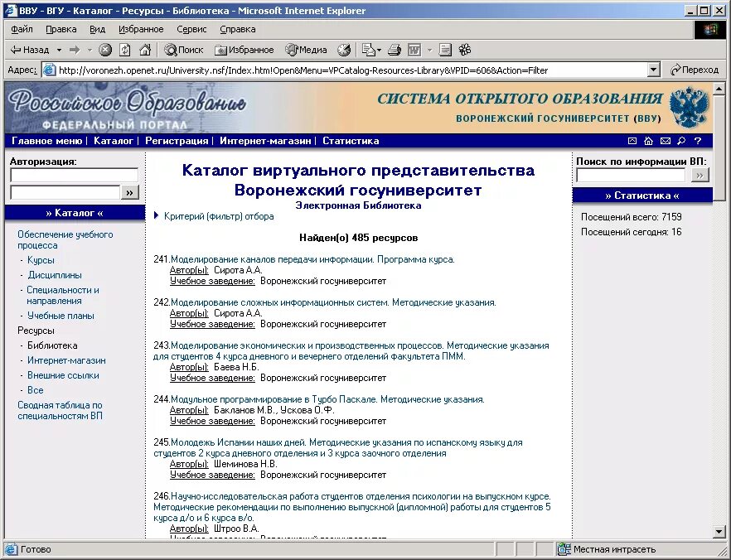731x560 pixels.
Task: Open the Назад history dropdown arrow
Action: pos(59,50)
